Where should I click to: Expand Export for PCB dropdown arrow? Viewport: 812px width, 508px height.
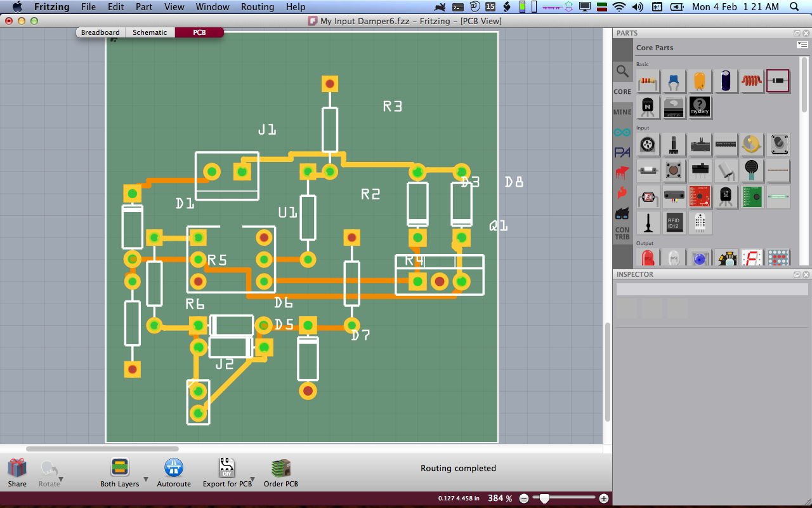click(252, 479)
